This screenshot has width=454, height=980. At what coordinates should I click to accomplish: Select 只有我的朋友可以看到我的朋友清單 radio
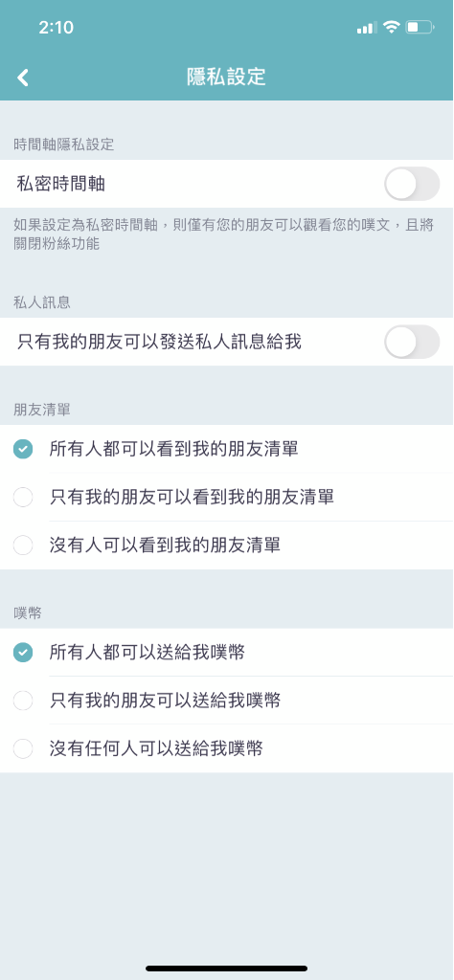coord(23,497)
